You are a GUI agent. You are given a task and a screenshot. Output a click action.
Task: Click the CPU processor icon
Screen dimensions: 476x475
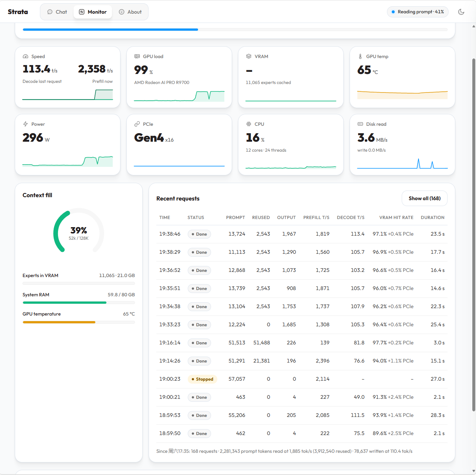[249, 124]
